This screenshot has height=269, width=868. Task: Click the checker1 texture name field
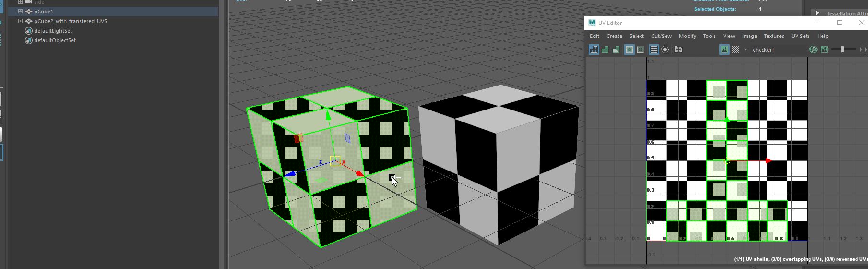click(x=778, y=50)
